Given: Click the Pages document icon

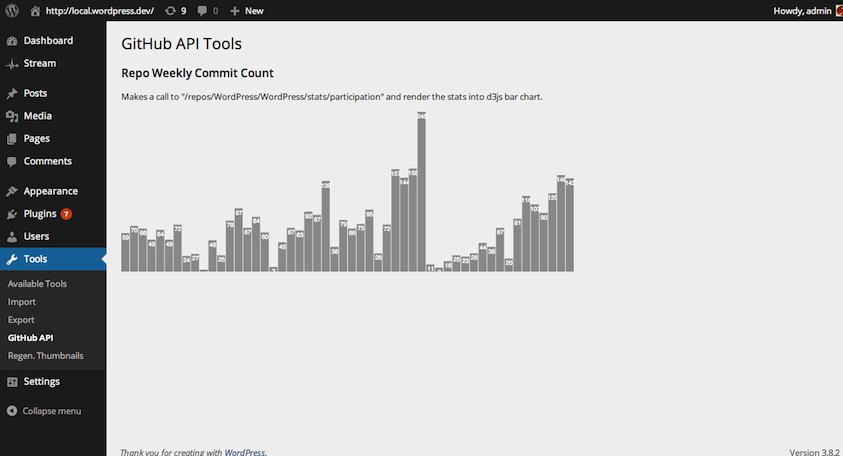Looking at the screenshot, I should [12, 139].
